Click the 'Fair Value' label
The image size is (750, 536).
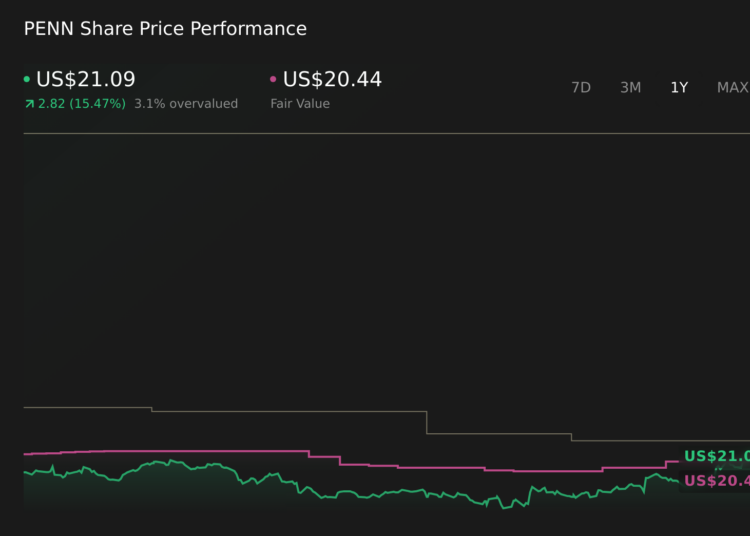pyautogui.click(x=300, y=104)
